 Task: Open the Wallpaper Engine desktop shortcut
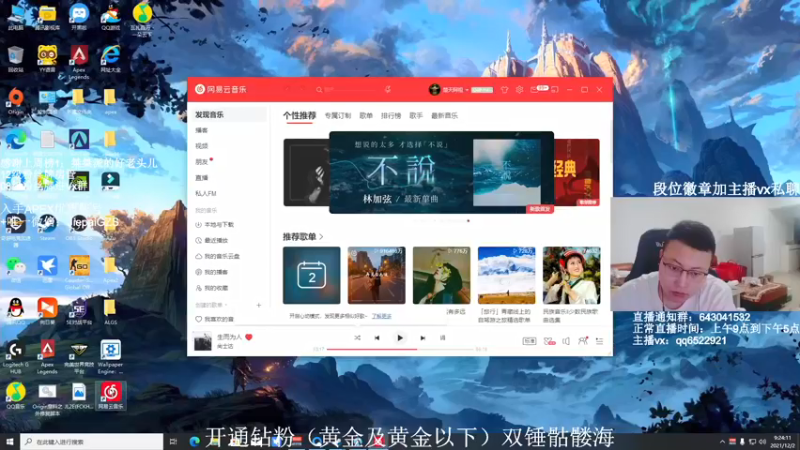tap(110, 356)
